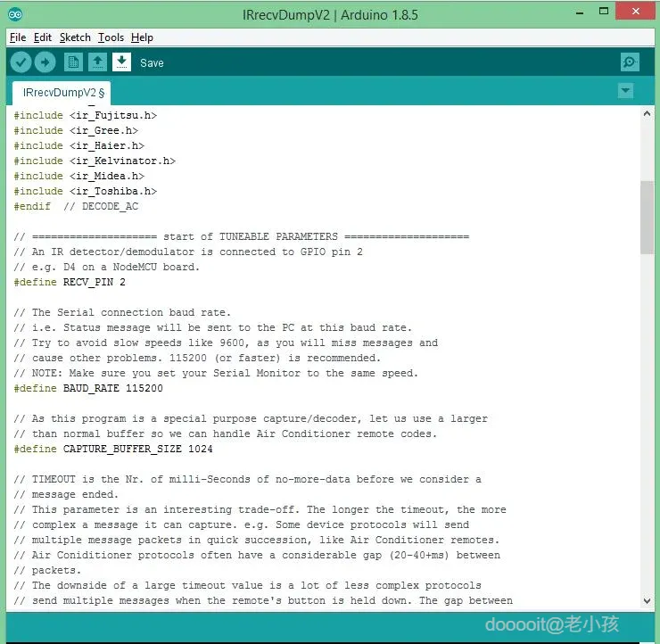The height and width of the screenshot is (644, 660).
Task: Click the comment line '// packets.'
Action: 47,570
